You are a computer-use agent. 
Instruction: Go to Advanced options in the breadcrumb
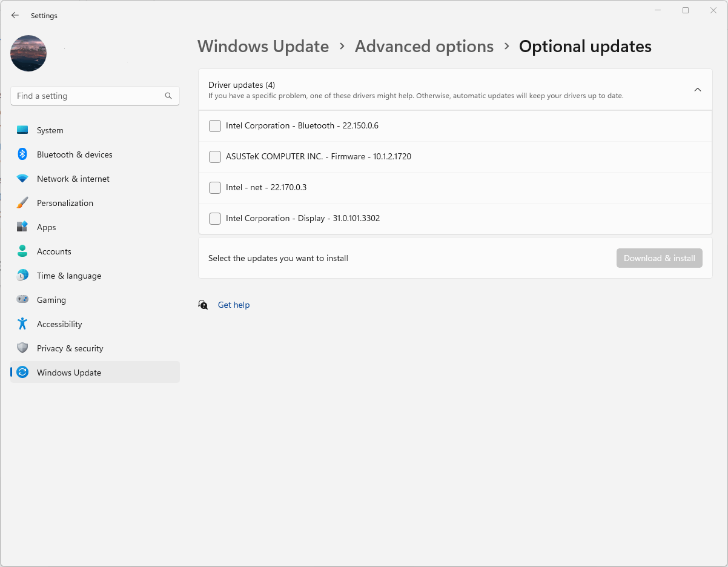(x=424, y=47)
